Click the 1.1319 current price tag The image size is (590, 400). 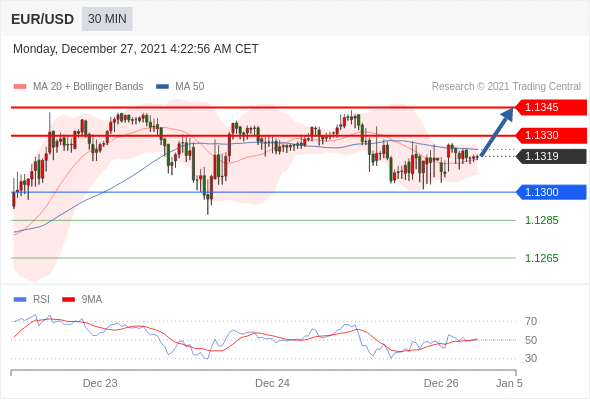(x=551, y=156)
